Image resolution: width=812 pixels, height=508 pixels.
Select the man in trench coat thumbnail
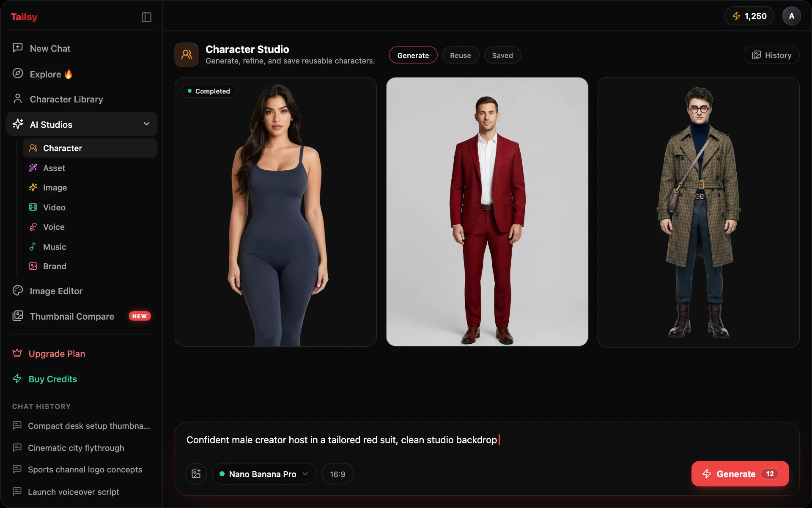click(699, 213)
